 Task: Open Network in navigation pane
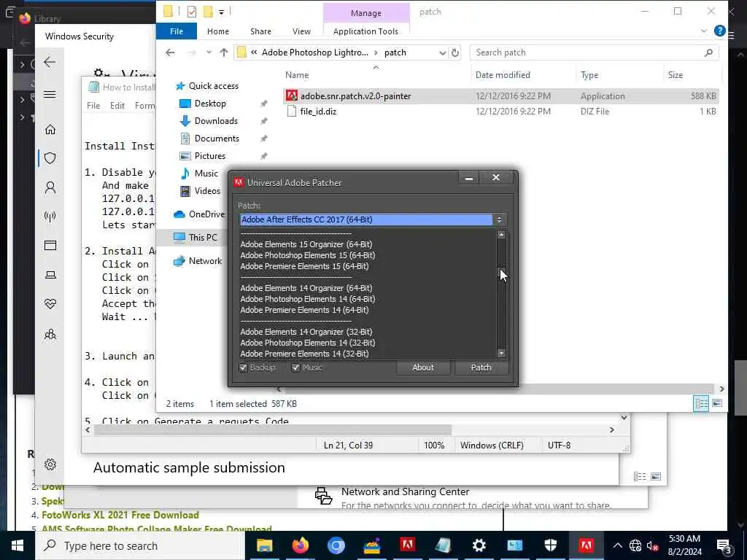[198, 261]
